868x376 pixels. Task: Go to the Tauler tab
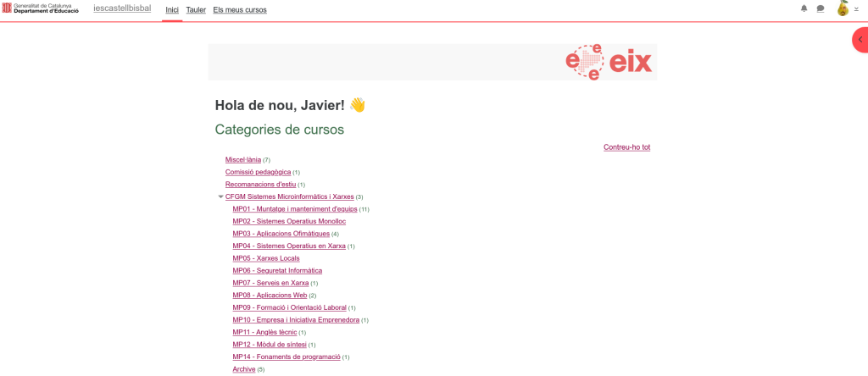[x=196, y=9]
